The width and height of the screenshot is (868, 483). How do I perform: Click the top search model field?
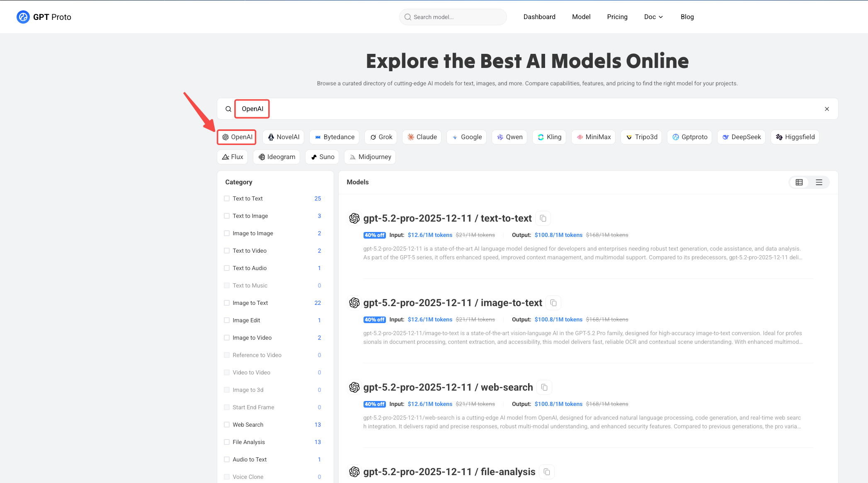pos(453,17)
